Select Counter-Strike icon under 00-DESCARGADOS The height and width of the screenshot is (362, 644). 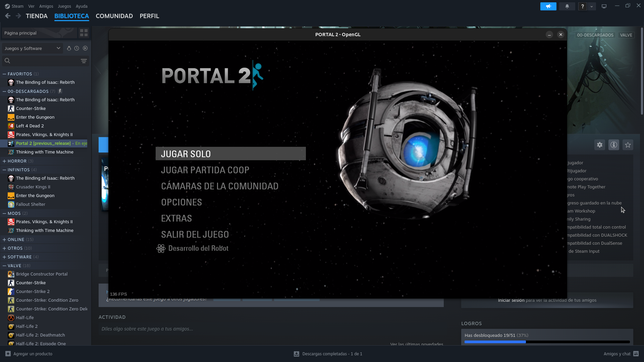tap(11, 108)
